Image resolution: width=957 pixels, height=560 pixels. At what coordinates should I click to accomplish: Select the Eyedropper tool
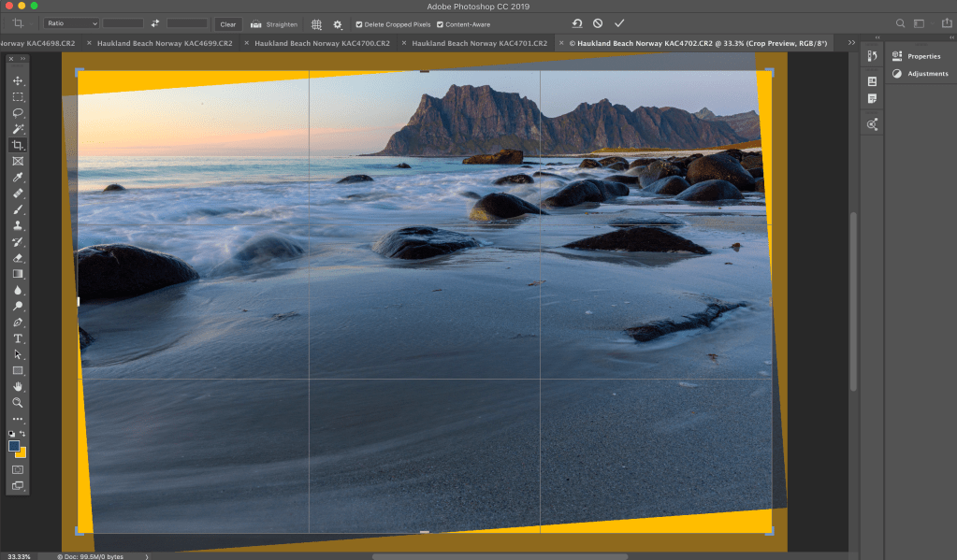pos(18,178)
